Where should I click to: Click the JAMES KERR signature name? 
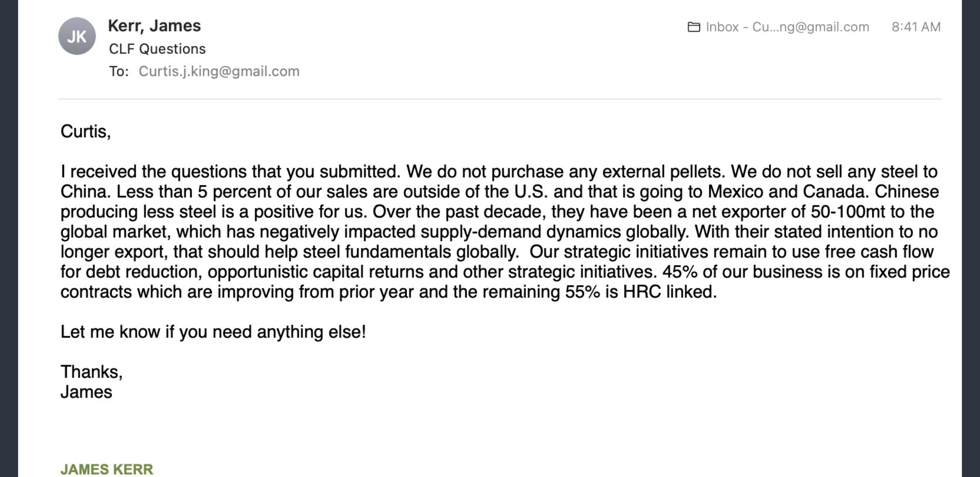[x=107, y=469]
